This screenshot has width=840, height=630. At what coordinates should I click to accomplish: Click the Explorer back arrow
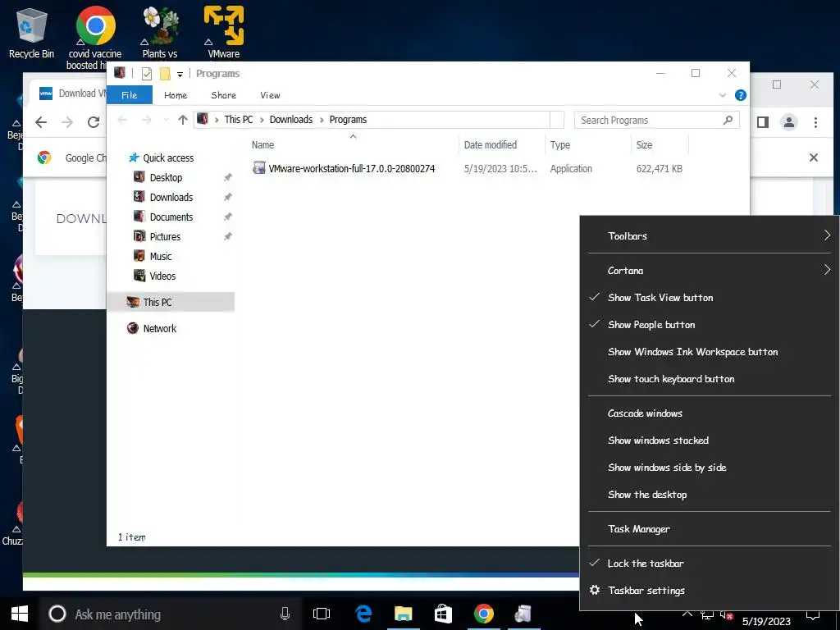coord(122,120)
